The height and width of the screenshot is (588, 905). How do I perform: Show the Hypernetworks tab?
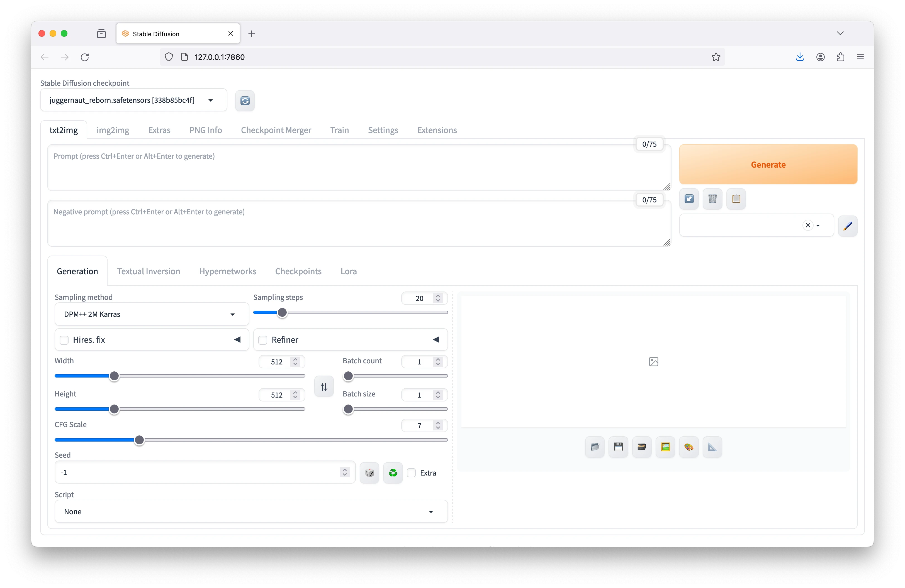227,271
